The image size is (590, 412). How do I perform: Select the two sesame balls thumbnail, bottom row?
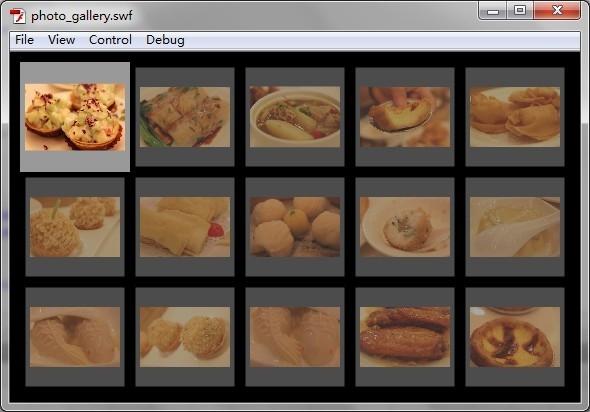pos(185,337)
